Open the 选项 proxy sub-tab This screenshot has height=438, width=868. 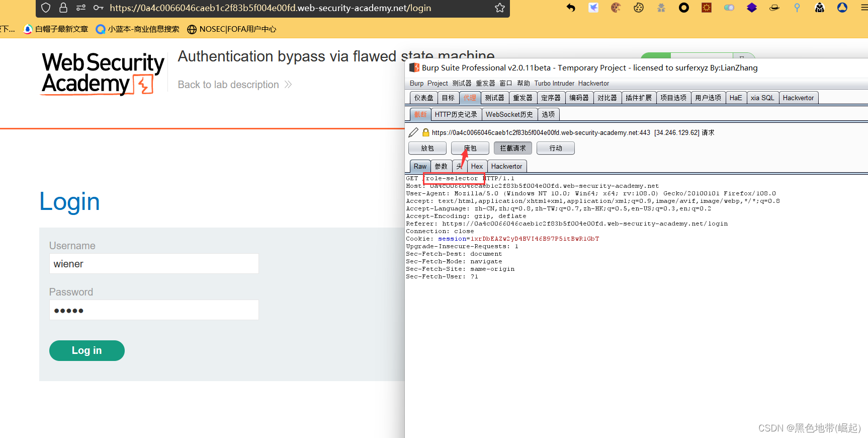click(549, 114)
